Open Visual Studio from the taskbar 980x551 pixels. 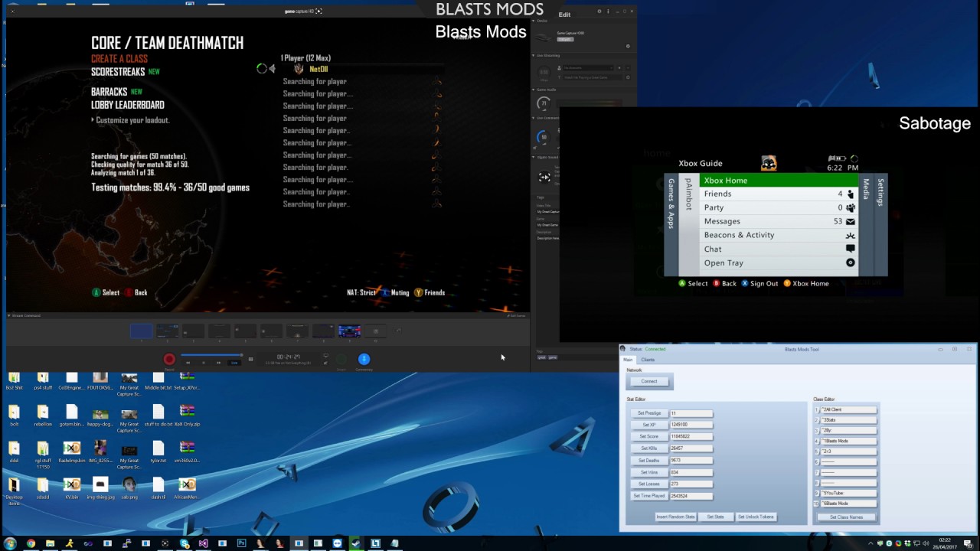pos(203,543)
